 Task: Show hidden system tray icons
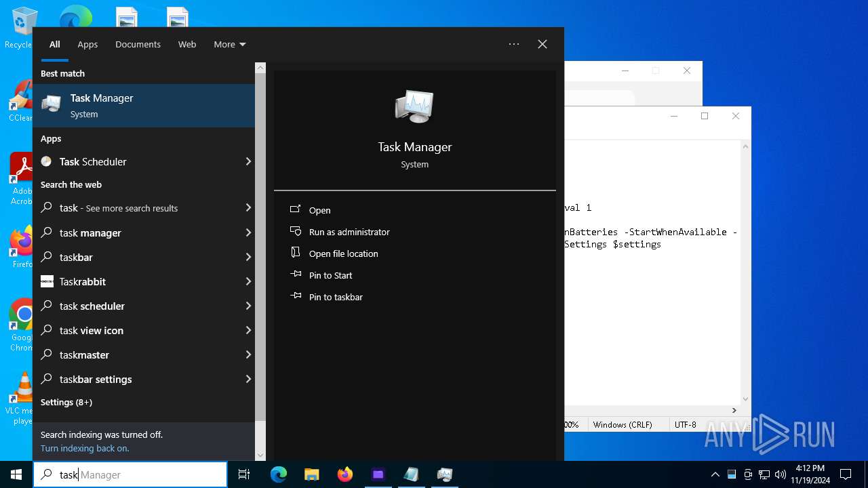pyautogui.click(x=715, y=474)
